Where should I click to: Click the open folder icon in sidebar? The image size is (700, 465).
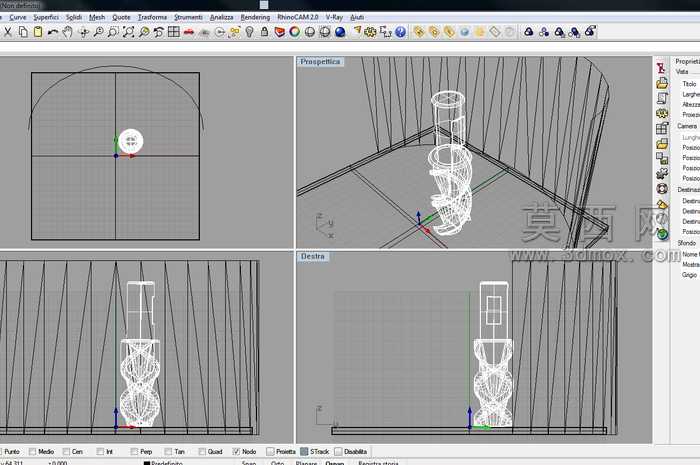coord(662,83)
